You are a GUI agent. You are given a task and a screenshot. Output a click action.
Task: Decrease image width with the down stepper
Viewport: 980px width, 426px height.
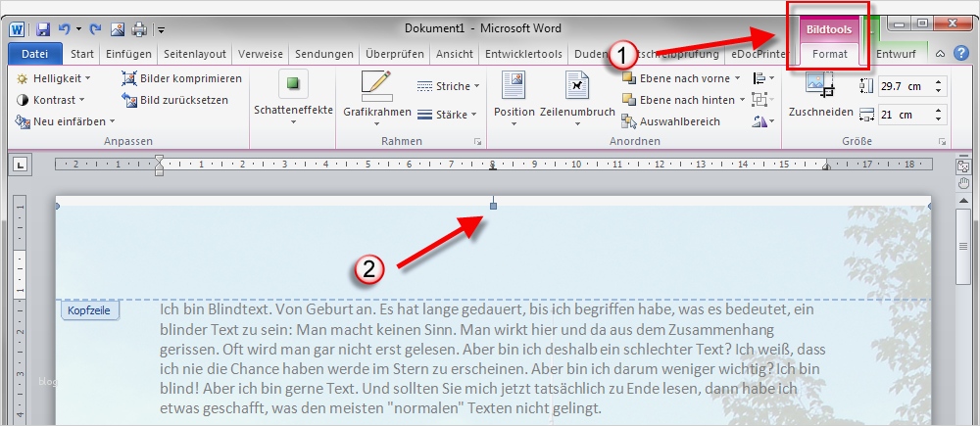tap(939, 119)
